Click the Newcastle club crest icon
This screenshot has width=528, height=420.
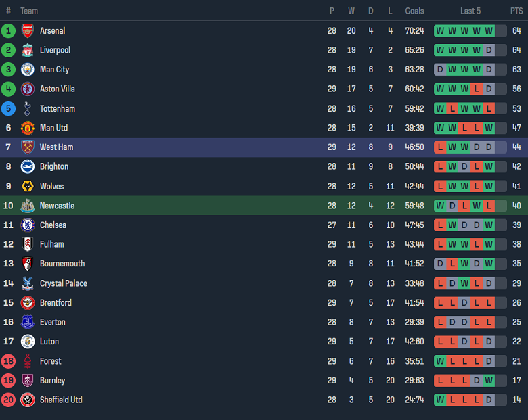[27, 206]
